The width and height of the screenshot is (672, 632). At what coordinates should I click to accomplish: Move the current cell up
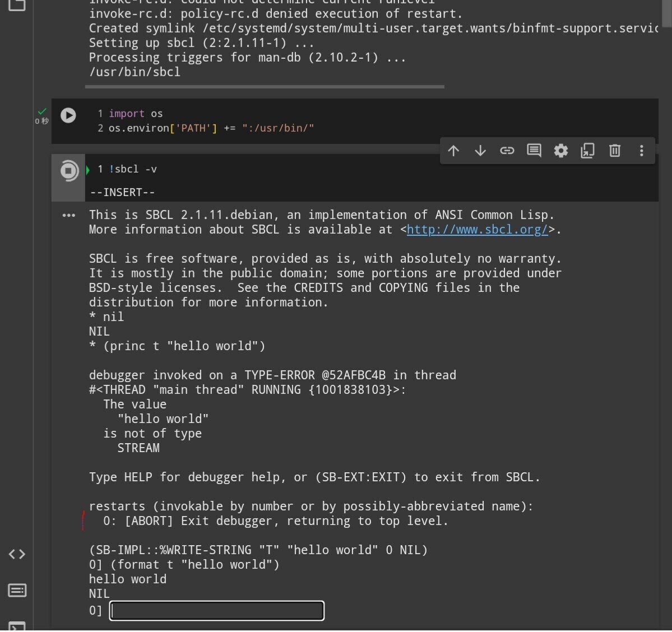453,151
